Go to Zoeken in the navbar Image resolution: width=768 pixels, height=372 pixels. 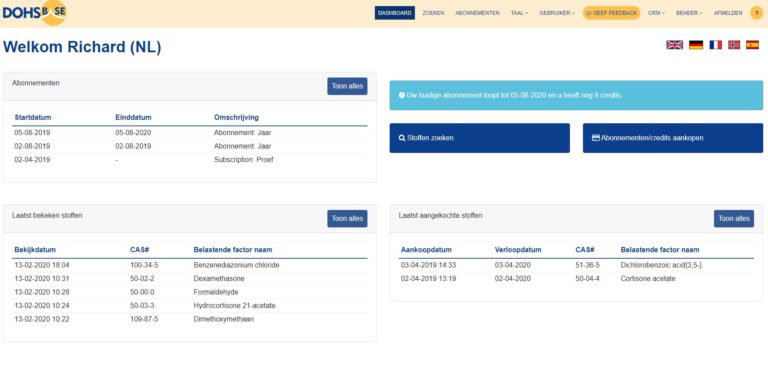pos(433,13)
